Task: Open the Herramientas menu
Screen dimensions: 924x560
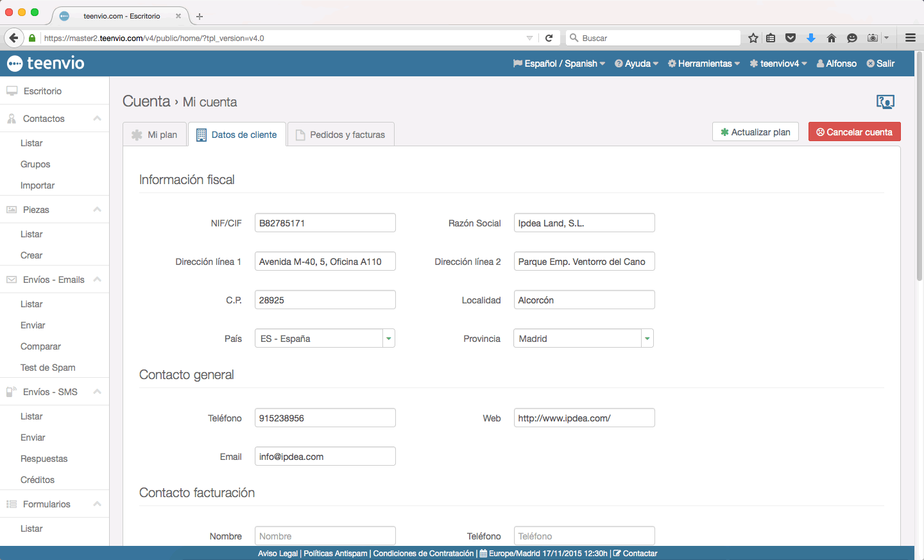Action: (704, 64)
